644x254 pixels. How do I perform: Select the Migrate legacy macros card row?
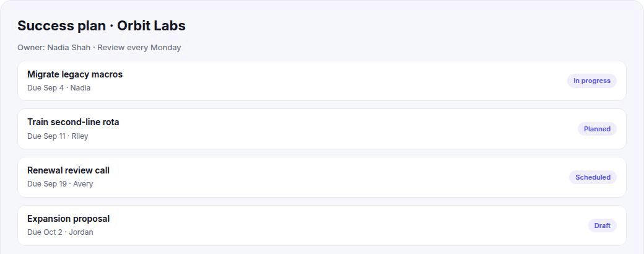[322, 81]
